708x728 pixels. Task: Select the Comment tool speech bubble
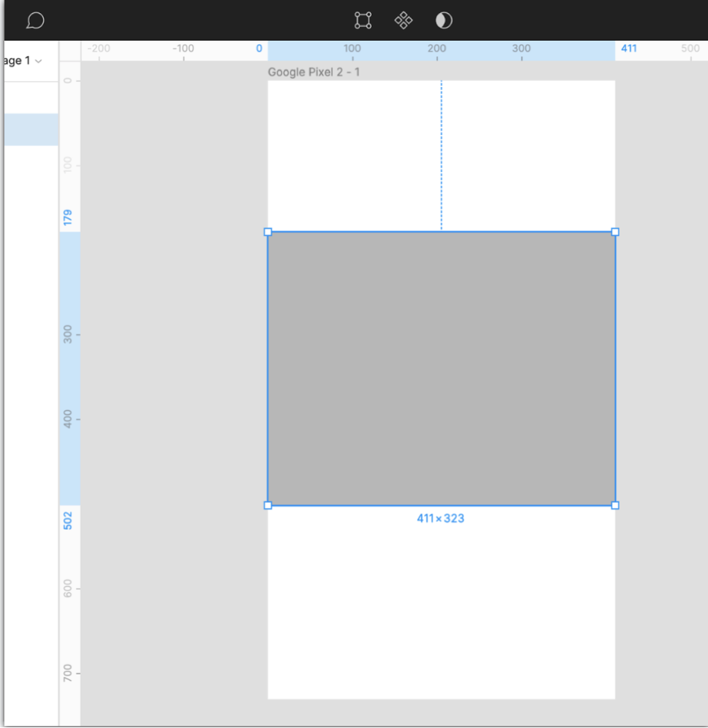click(x=35, y=20)
